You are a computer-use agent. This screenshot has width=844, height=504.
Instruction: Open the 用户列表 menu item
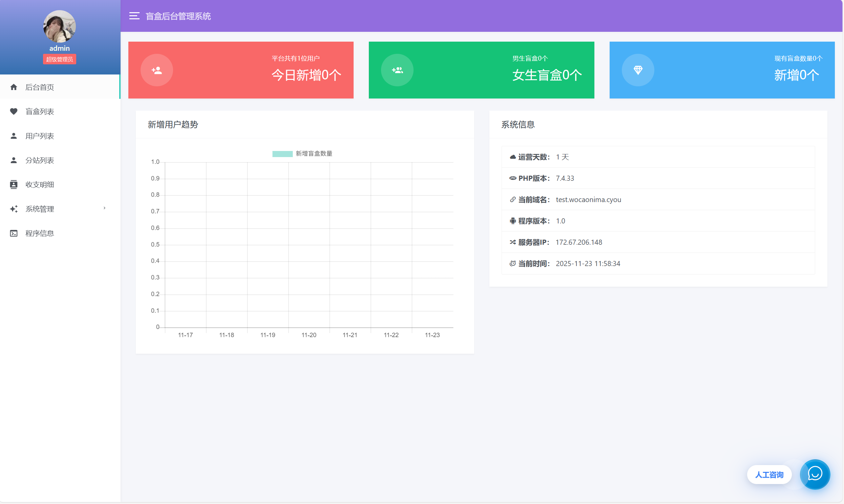[40, 136]
